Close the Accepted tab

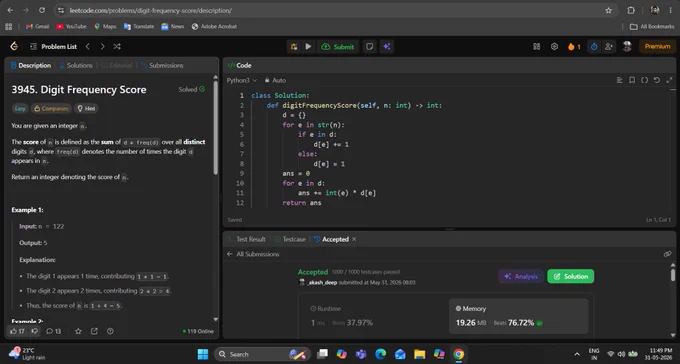[354, 239]
